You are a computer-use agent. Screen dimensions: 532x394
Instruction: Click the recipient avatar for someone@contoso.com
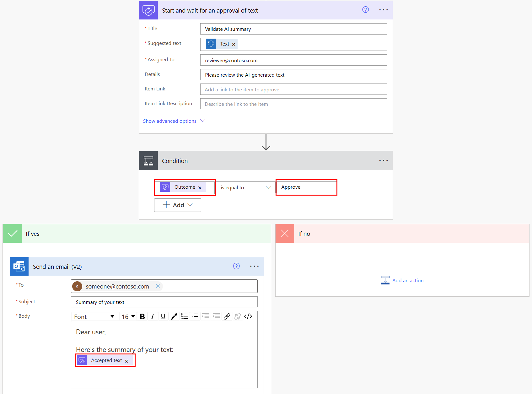77,286
